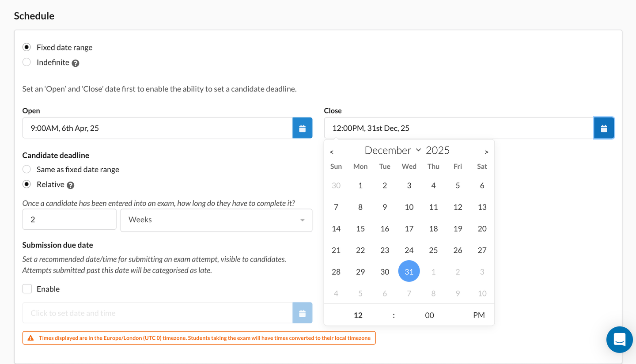This screenshot has height=364, width=636.
Task: Open the calendar picker for the Close date
Action: (604, 128)
